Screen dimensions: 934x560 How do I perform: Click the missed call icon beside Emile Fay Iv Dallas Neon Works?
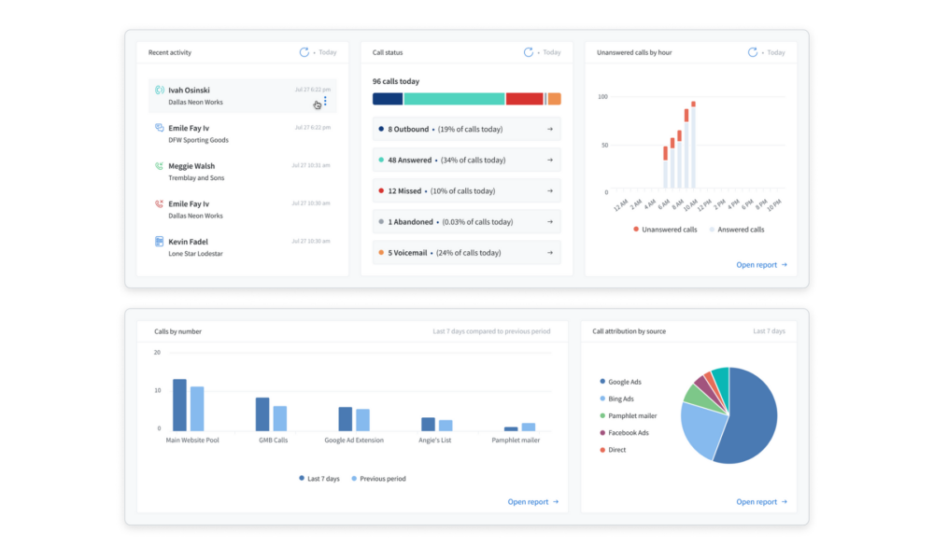159,204
